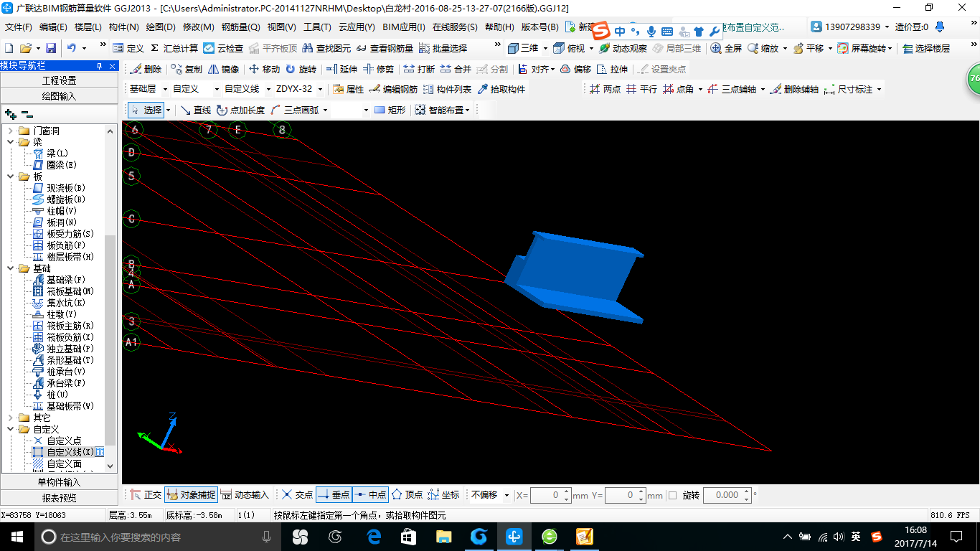Image resolution: width=980 pixels, height=551 pixels.
Task: Open the 文件(F) menu
Action: [x=19, y=27]
